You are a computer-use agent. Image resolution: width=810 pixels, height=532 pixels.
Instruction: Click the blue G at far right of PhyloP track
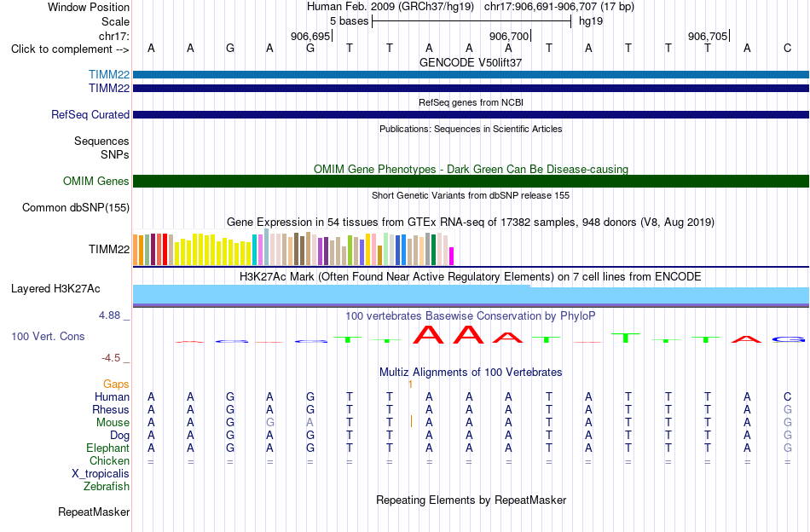[x=790, y=339]
